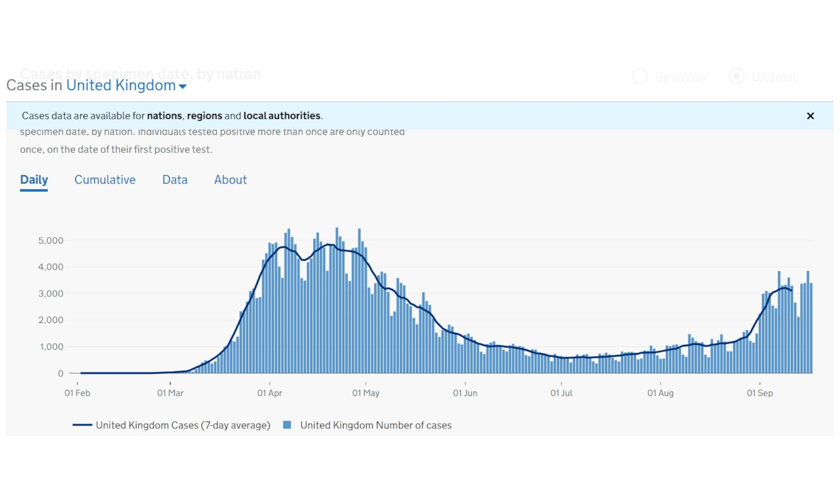Click the 01 Aug axis label

(x=660, y=393)
